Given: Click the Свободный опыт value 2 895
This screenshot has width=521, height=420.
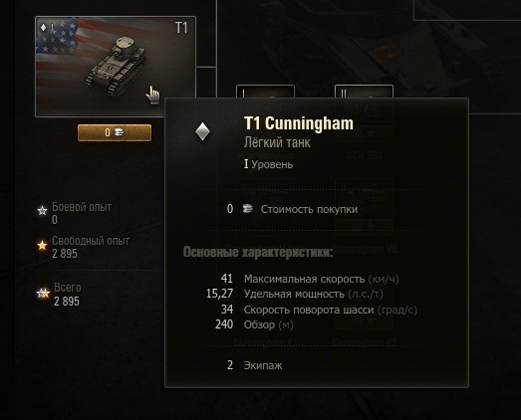Looking at the screenshot, I should coord(65,254).
